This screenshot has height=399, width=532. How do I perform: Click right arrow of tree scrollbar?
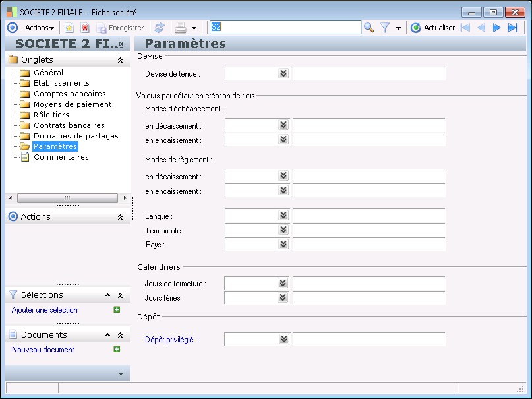(x=125, y=198)
